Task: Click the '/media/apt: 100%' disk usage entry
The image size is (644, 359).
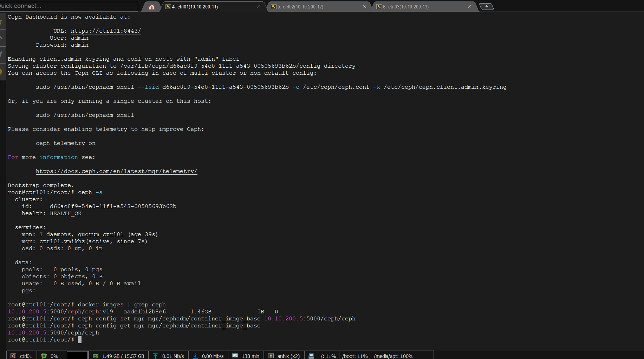Action: coord(393,356)
